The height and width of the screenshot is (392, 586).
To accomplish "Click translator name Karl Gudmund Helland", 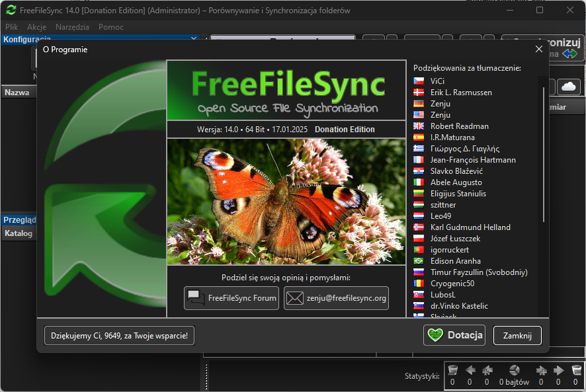I will [470, 227].
